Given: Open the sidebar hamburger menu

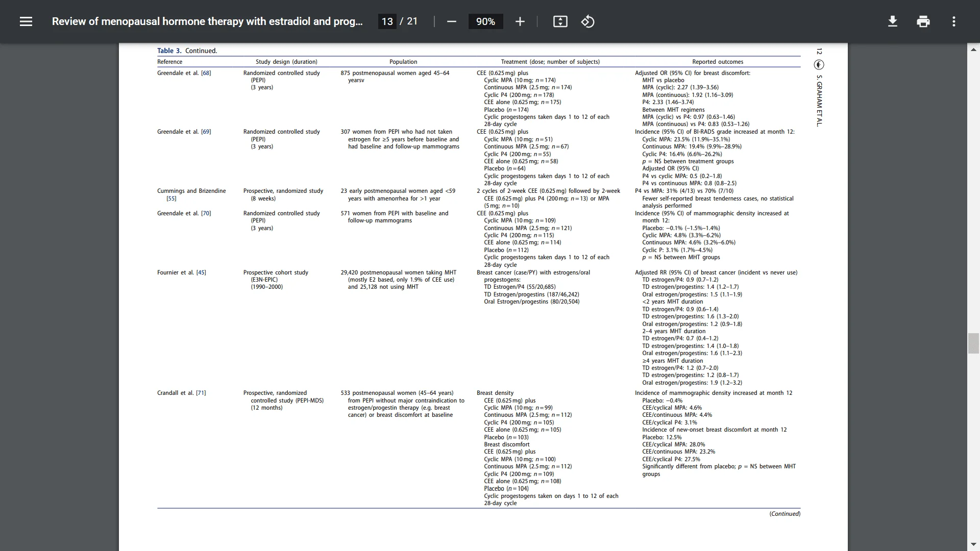Looking at the screenshot, I should pos(26,21).
